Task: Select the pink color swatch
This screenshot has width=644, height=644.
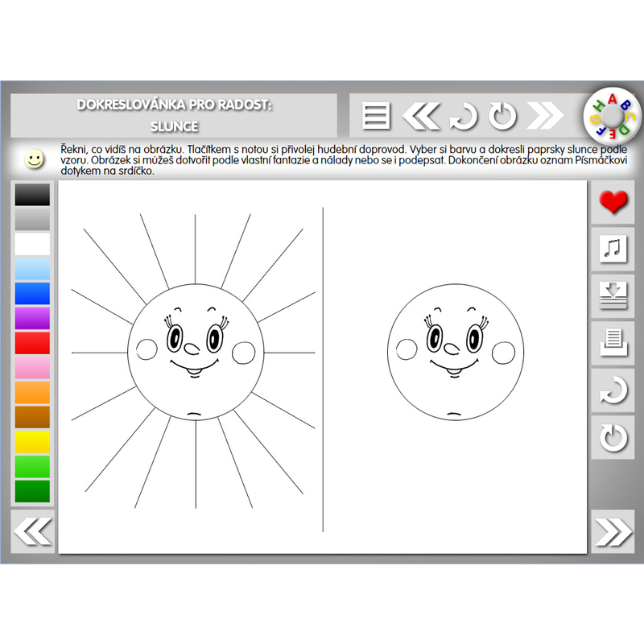Action: 32,368
